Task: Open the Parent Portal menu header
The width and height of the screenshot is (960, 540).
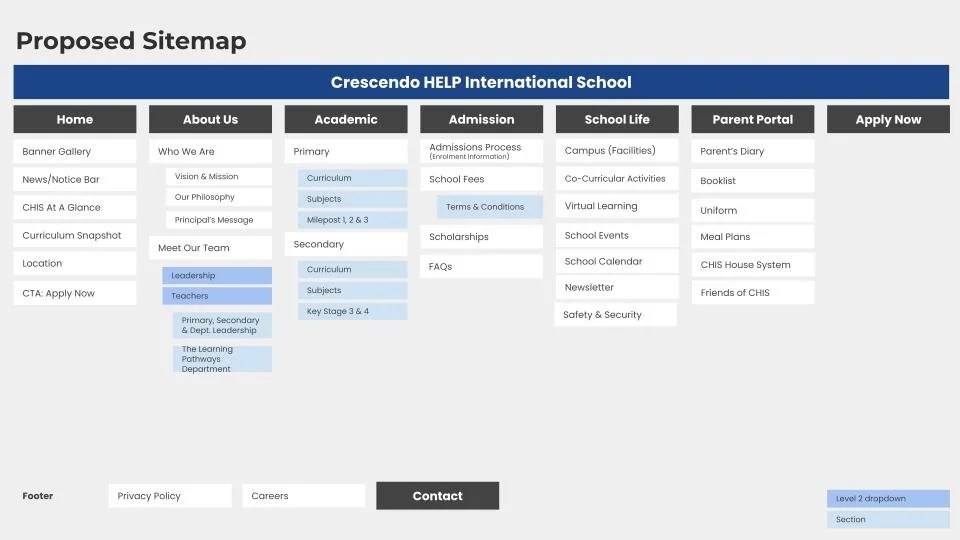Action: click(x=752, y=119)
